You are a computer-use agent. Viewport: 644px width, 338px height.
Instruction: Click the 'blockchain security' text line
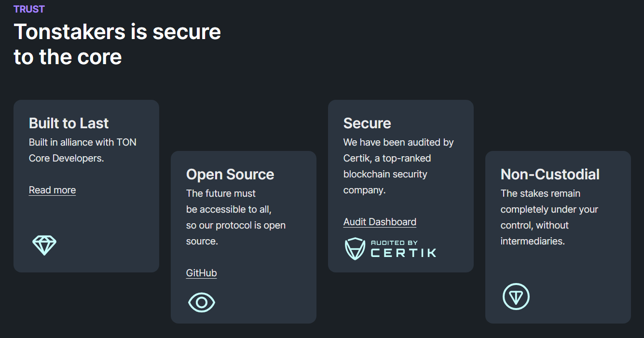click(x=385, y=174)
